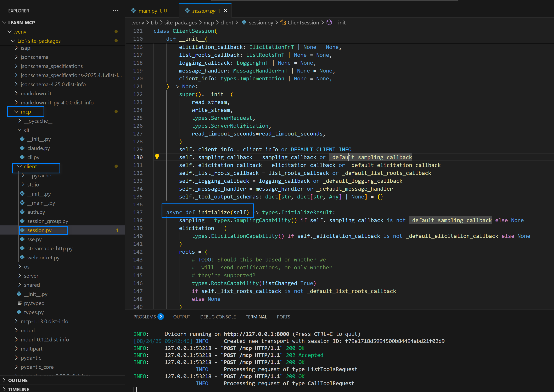Viewport: 554px width, 392px height.
Task: Click the Python icon on main.py tab
Action: point(133,11)
